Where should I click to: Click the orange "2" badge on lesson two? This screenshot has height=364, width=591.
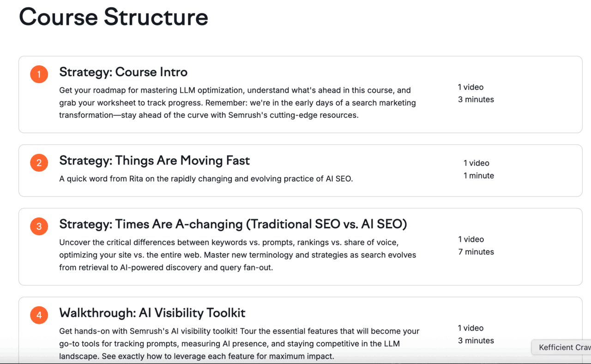[x=39, y=162]
